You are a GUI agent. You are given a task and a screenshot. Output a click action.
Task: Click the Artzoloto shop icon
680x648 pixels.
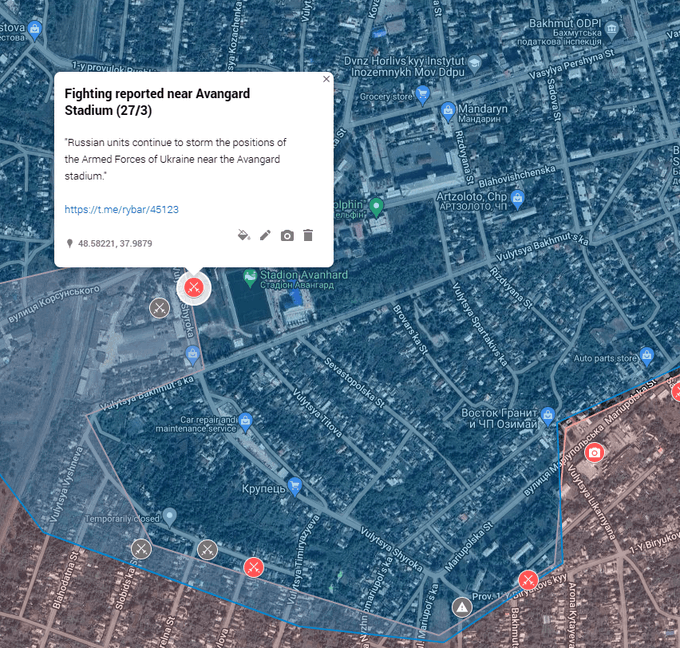click(517, 198)
